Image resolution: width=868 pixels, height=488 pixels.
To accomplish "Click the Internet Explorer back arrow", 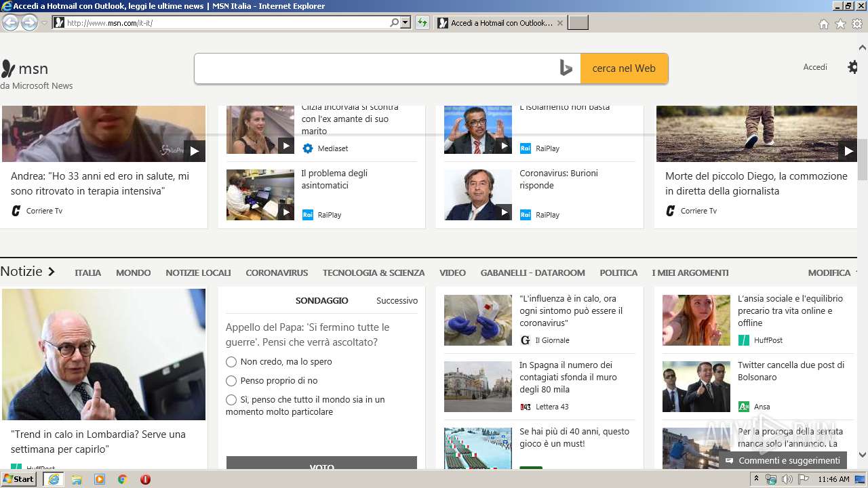I will [x=10, y=22].
